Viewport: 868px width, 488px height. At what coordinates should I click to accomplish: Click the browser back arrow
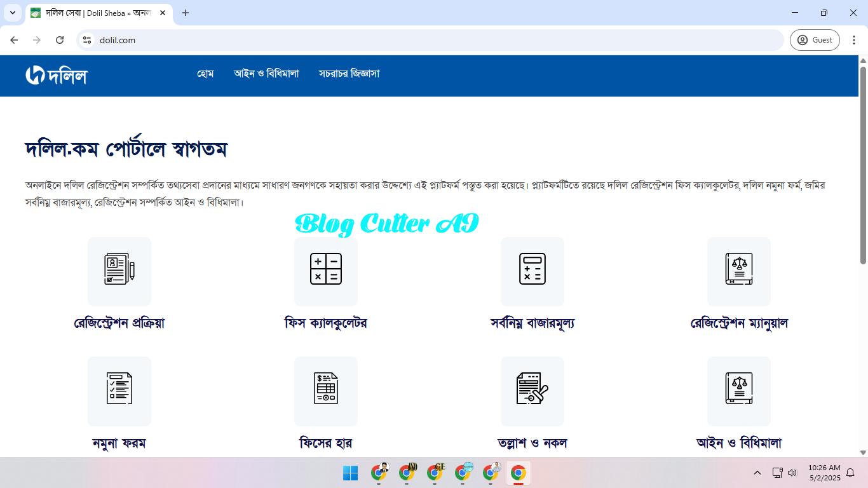click(x=14, y=40)
